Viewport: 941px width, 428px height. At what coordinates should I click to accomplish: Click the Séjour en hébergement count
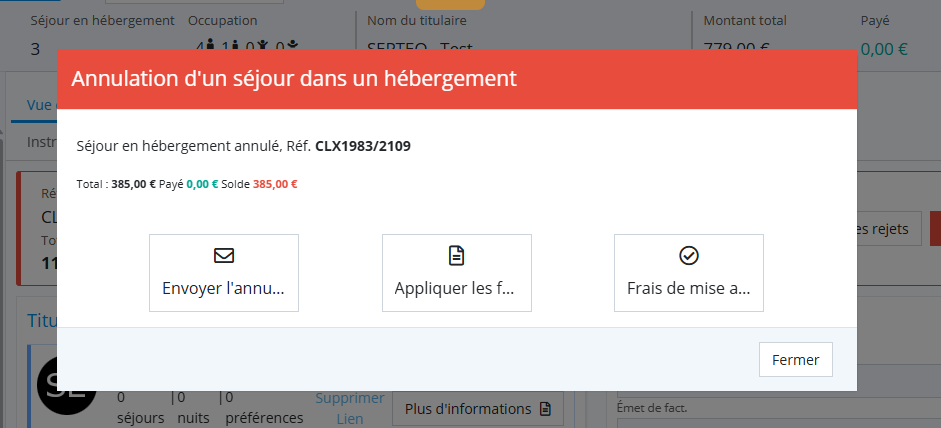click(36, 47)
